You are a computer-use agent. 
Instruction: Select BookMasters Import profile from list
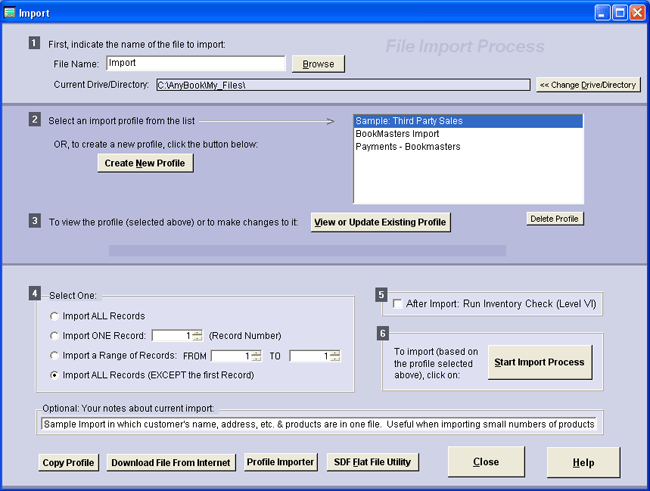tap(399, 134)
